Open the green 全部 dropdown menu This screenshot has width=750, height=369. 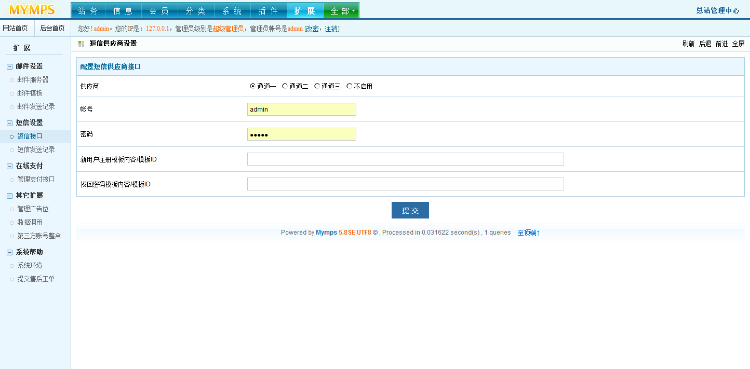[342, 10]
